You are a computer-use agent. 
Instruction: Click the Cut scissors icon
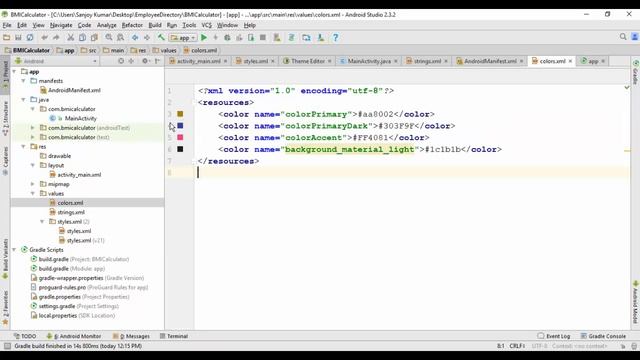click(71, 38)
